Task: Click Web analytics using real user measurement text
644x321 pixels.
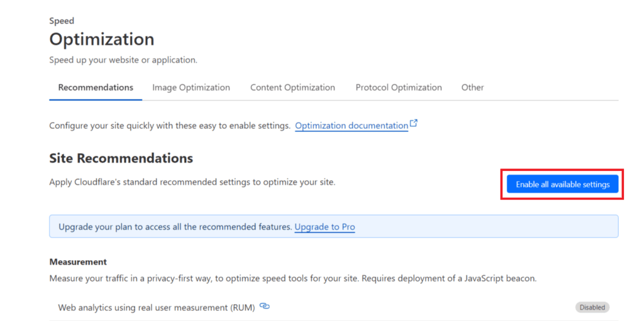Action: (157, 307)
